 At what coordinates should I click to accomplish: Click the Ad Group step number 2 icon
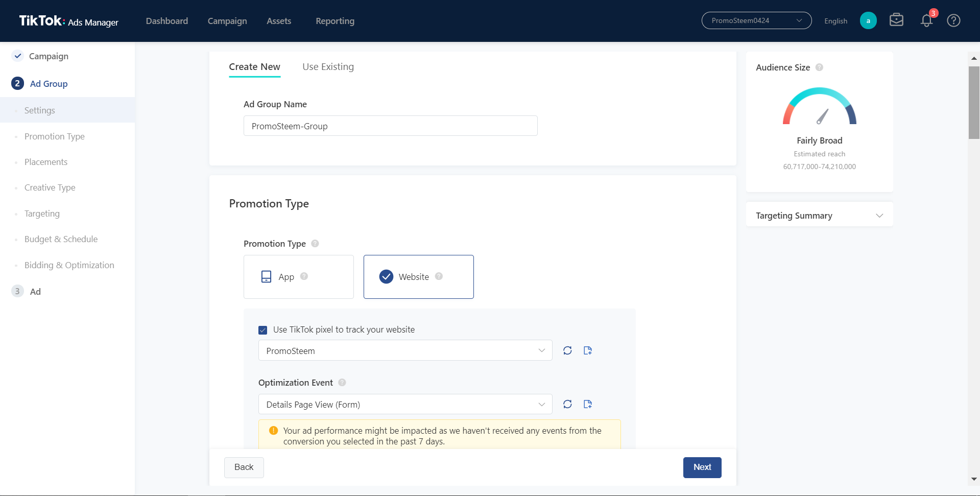17,83
